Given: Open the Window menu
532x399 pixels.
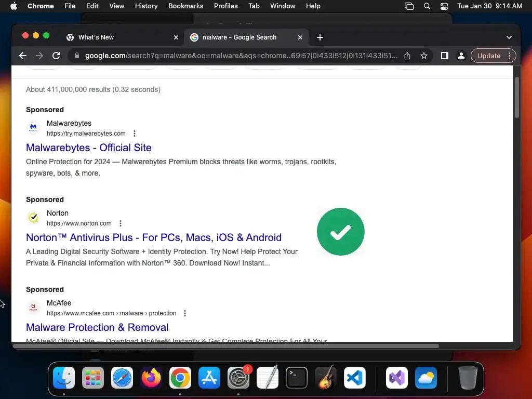Looking at the screenshot, I should pyautogui.click(x=283, y=6).
